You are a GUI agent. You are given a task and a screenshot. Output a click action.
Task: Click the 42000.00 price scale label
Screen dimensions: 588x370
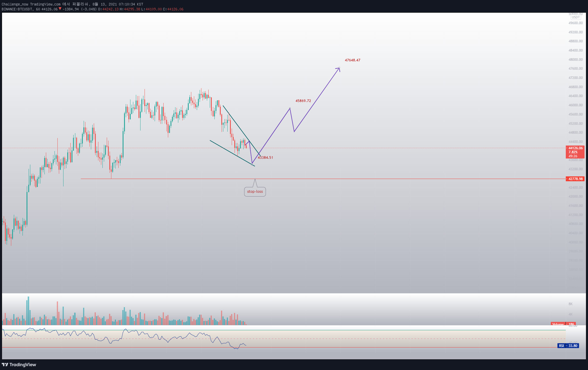(x=576, y=197)
